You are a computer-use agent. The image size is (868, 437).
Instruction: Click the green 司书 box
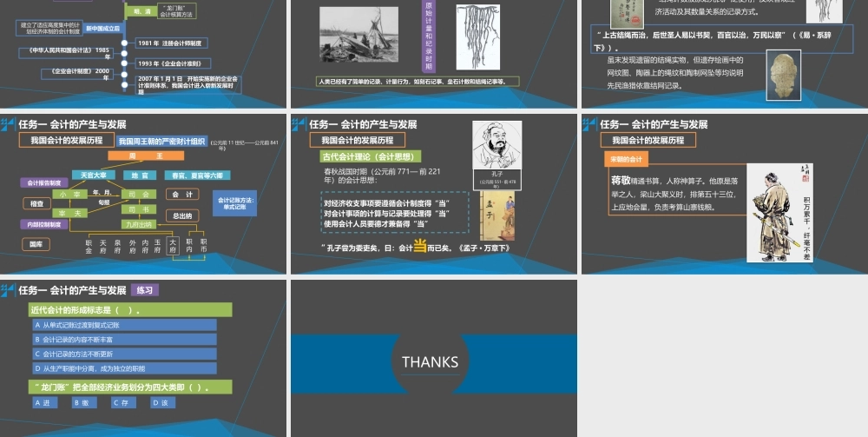pos(139,209)
